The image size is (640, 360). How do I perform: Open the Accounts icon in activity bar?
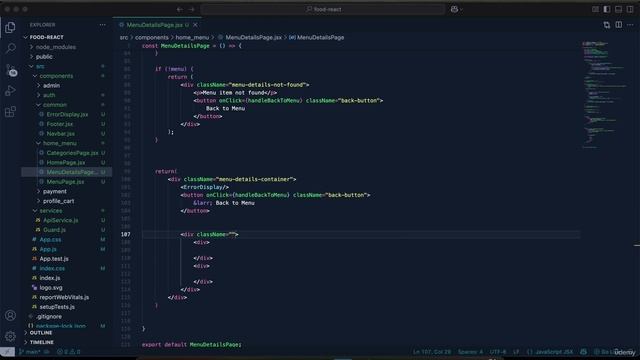pyautogui.click(x=10, y=315)
